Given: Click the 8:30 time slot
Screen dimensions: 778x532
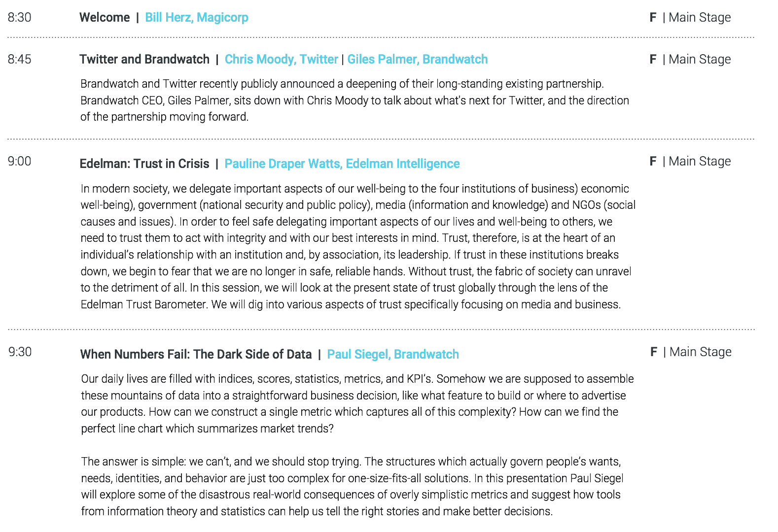Looking at the screenshot, I should tap(20, 18).
